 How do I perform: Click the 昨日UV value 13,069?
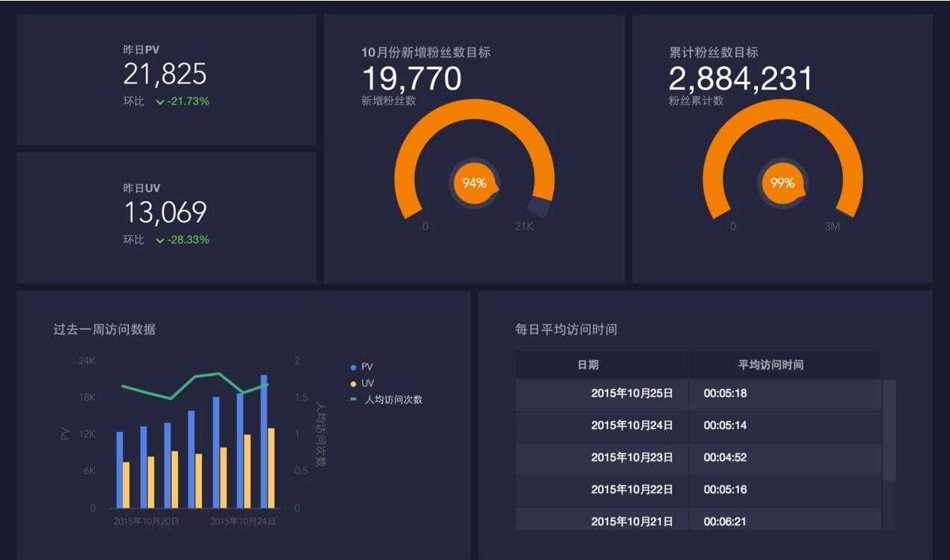165,213
